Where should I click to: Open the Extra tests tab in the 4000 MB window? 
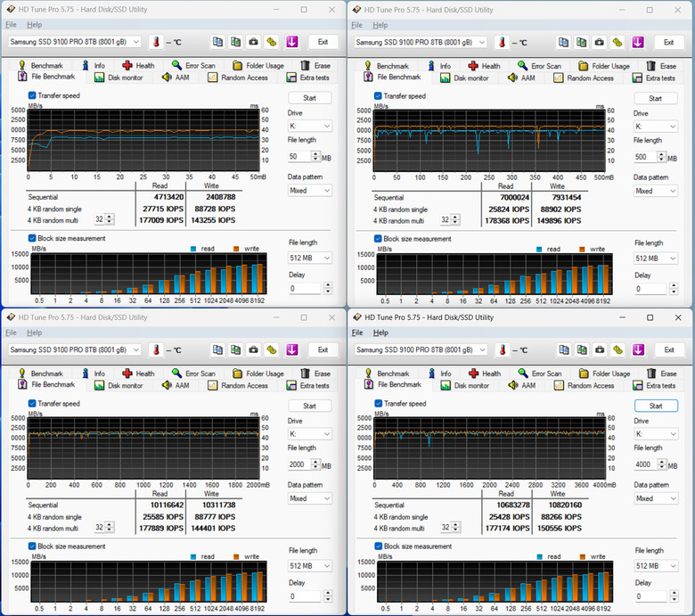(655, 385)
